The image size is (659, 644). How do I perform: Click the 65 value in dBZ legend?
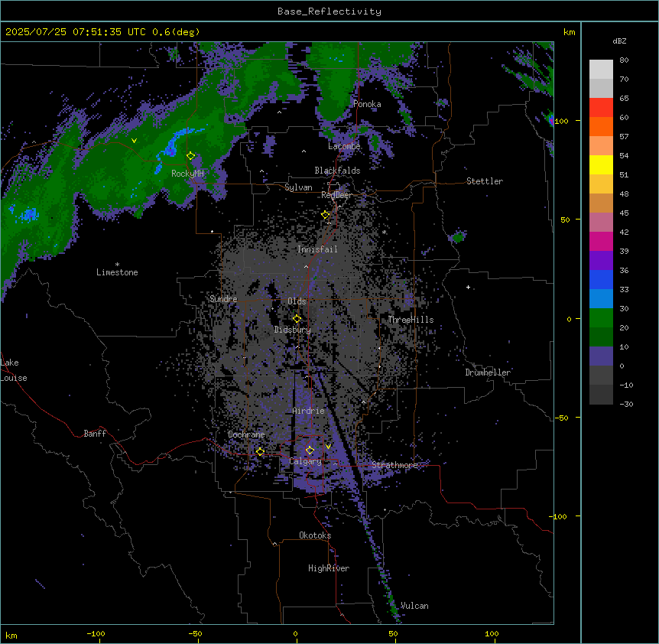pyautogui.click(x=624, y=99)
